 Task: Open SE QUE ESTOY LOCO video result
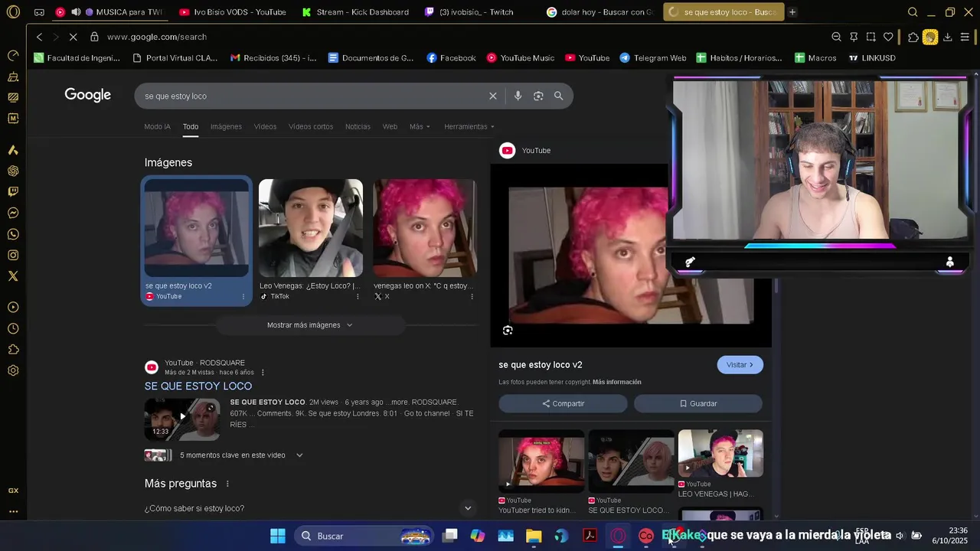[x=198, y=386]
